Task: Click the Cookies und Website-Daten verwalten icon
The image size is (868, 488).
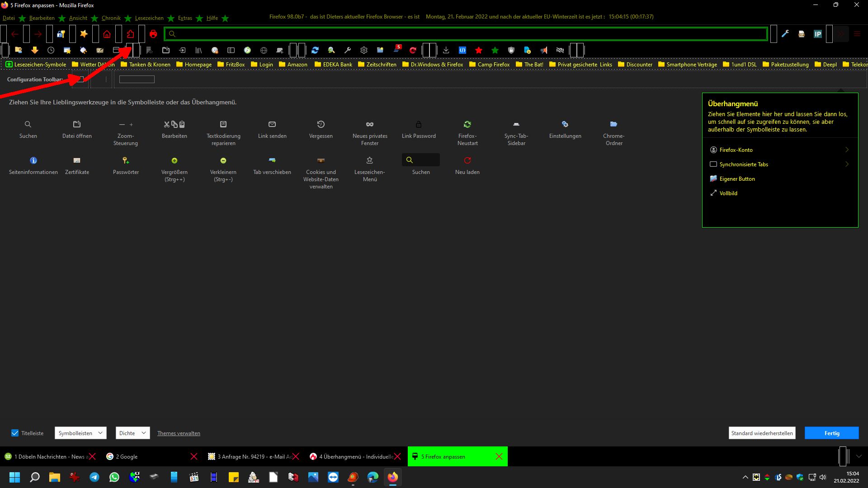Action: click(321, 160)
